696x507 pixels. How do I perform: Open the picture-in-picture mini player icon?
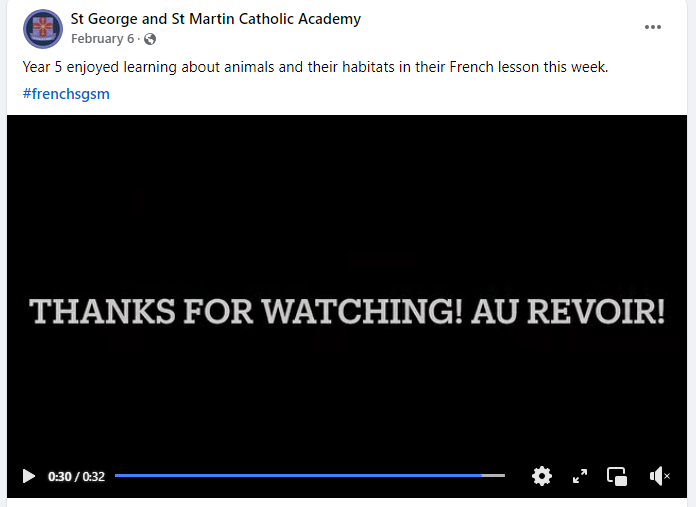pyautogui.click(x=617, y=476)
